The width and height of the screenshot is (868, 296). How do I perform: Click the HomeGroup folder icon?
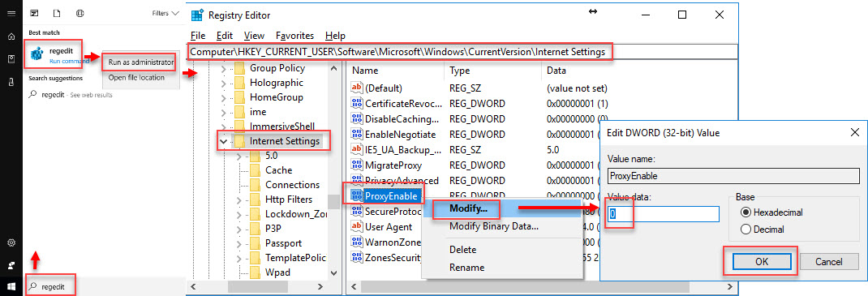pos(239,97)
